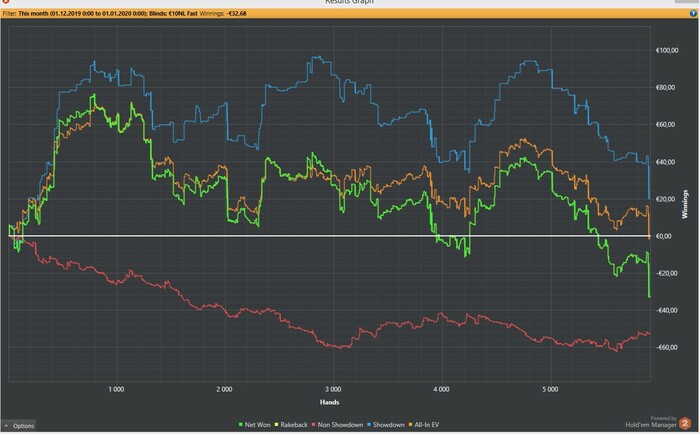Viewport: 700px width, 434px height.
Task: Click the €40,00 axis label
Action: 666,162
